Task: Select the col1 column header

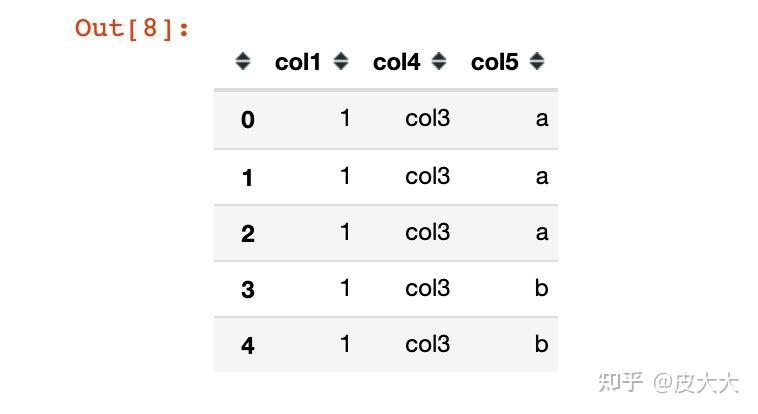Action: pos(298,62)
